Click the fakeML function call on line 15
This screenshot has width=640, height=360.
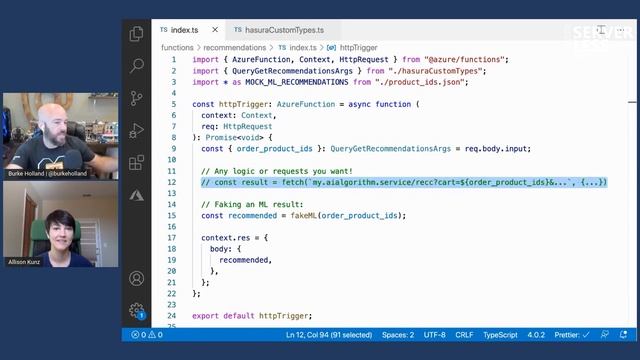[303, 216]
